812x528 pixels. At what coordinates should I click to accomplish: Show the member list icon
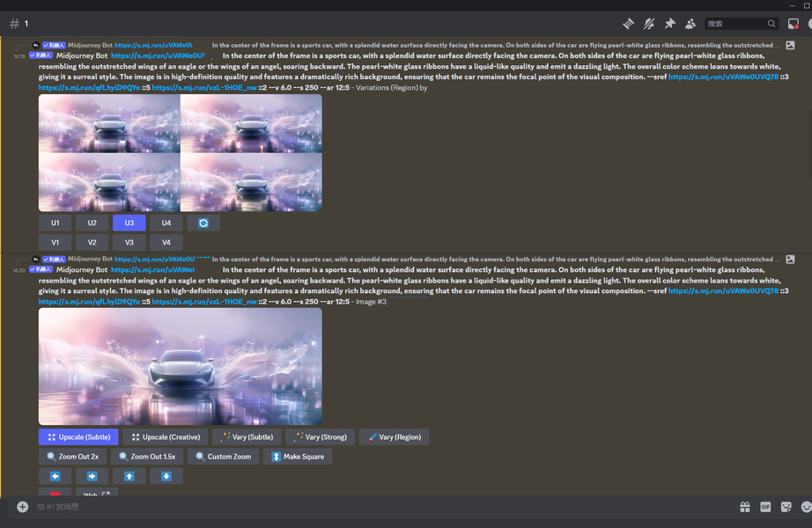point(690,24)
